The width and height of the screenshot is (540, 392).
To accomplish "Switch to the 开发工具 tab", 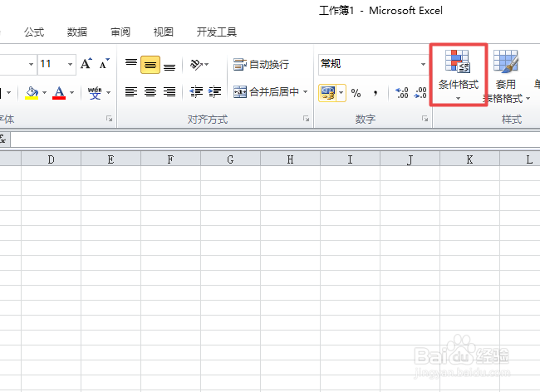I will (x=217, y=32).
